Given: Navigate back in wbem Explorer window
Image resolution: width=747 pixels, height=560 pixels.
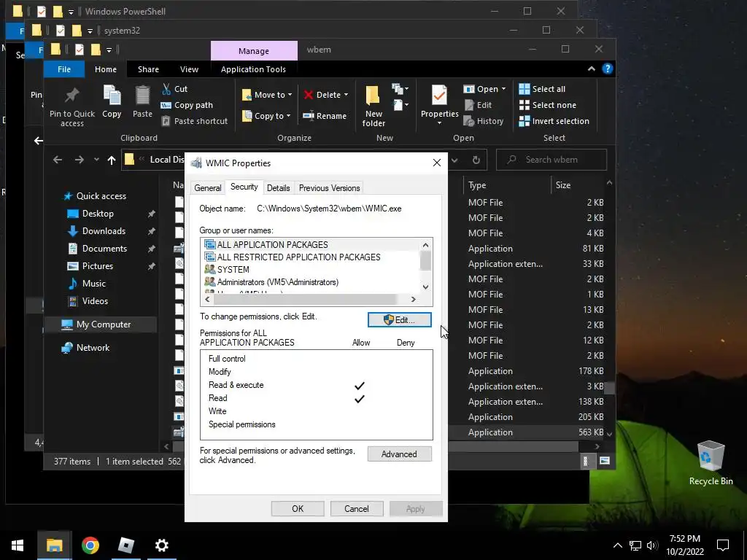Looking at the screenshot, I should [58, 160].
